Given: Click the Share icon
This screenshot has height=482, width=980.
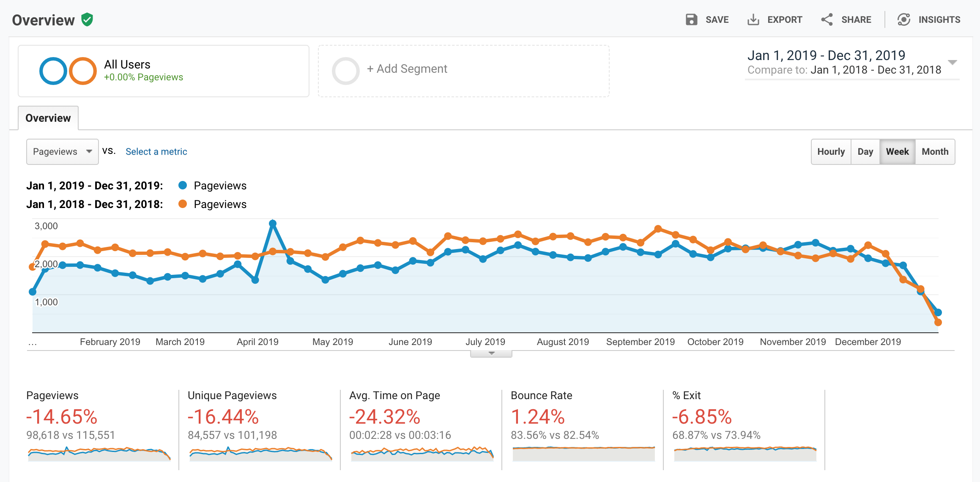Looking at the screenshot, I should 827,19.
